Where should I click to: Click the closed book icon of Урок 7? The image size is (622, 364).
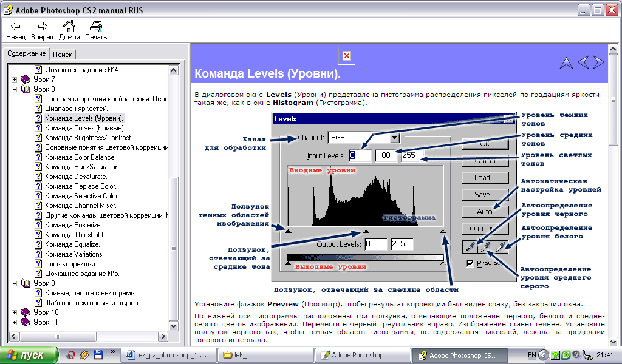click(26, 79)
